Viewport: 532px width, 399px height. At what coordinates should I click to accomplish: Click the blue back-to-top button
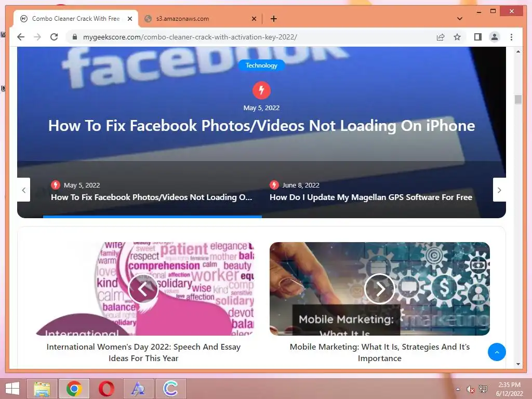497,352
